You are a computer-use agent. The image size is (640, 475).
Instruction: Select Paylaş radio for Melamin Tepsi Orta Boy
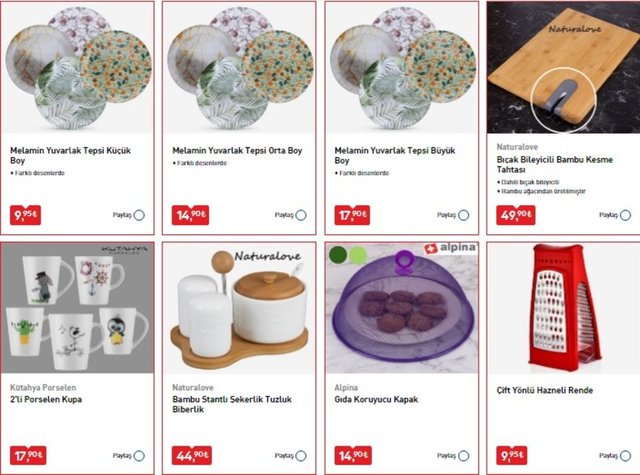tap(301, 215)
